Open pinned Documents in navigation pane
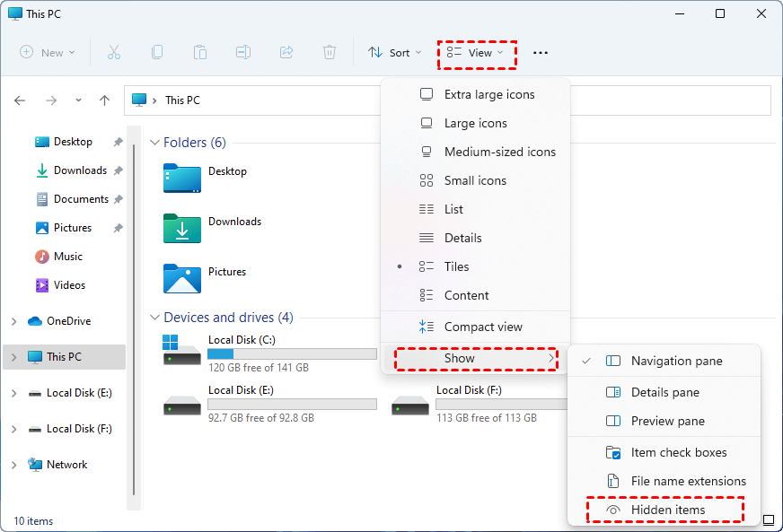783x532 pixels. (x=72, y=199)
